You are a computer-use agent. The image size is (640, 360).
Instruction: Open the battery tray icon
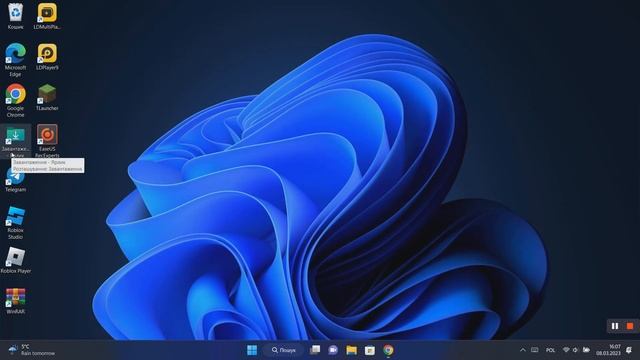tap(587, 350)
